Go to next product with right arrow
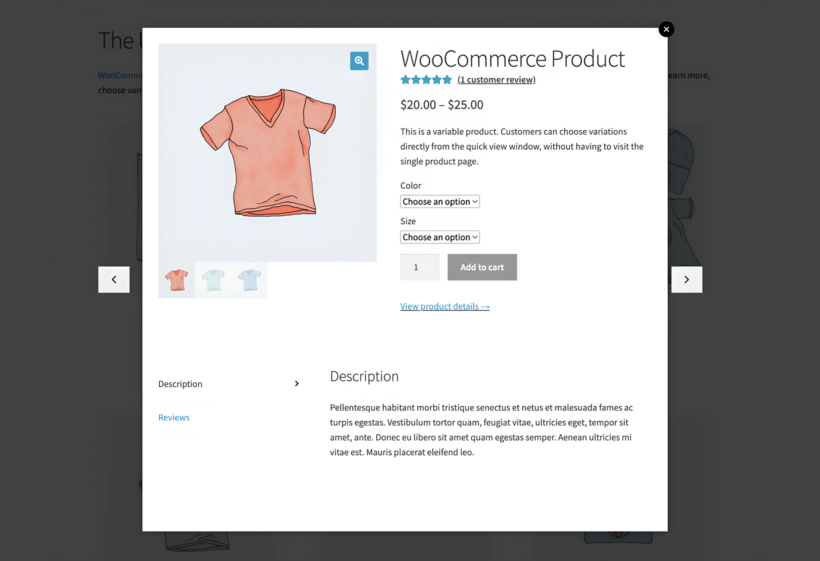This screenshot has width=820, height=561. (686, 279)
